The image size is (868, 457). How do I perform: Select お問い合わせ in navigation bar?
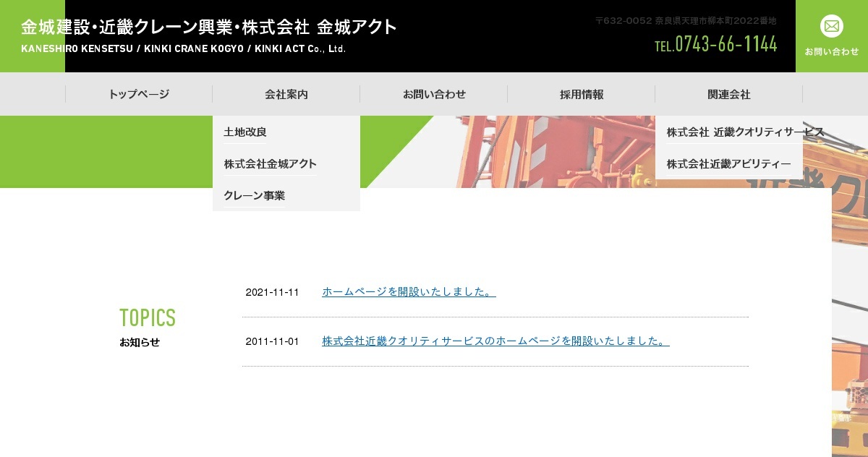[x=434, y=94]
